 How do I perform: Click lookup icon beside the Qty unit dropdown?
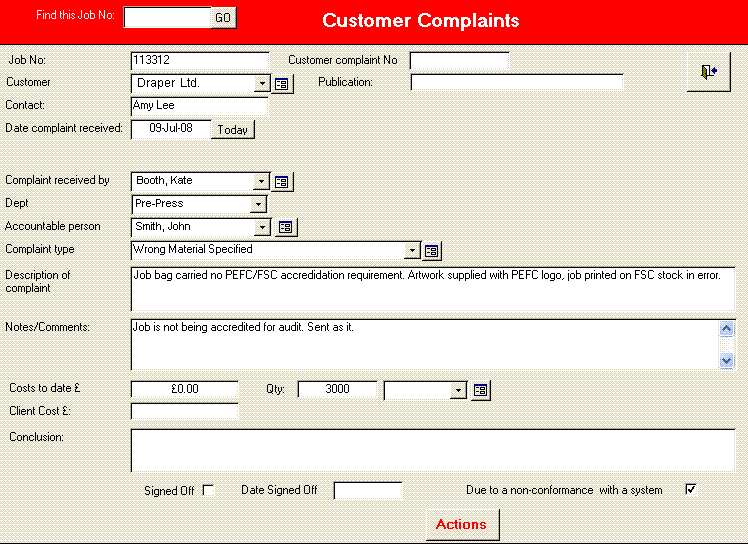coord(481,390)
